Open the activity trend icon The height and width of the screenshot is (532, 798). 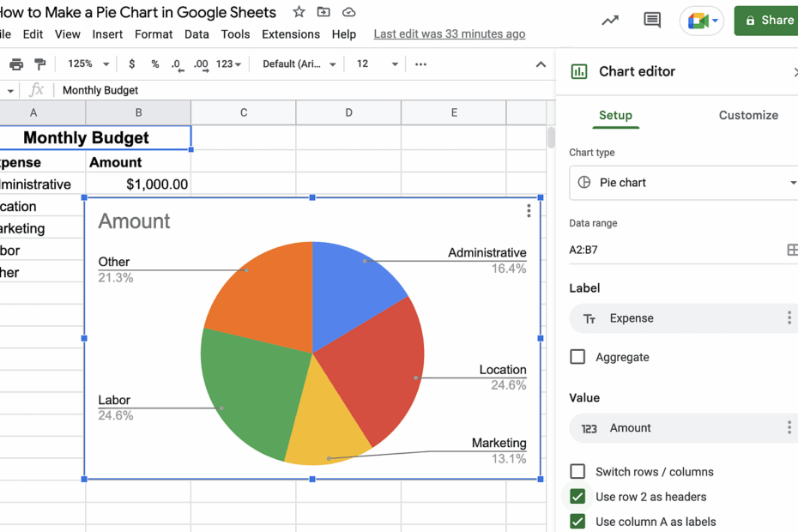click(610, 21)
